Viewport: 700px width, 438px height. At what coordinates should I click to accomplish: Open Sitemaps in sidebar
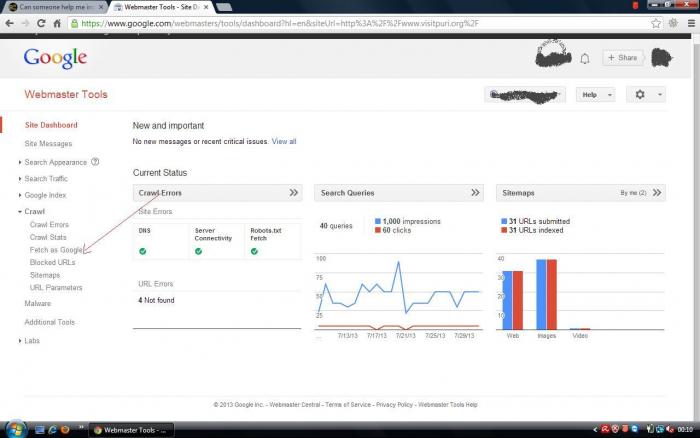click(45, 275)
